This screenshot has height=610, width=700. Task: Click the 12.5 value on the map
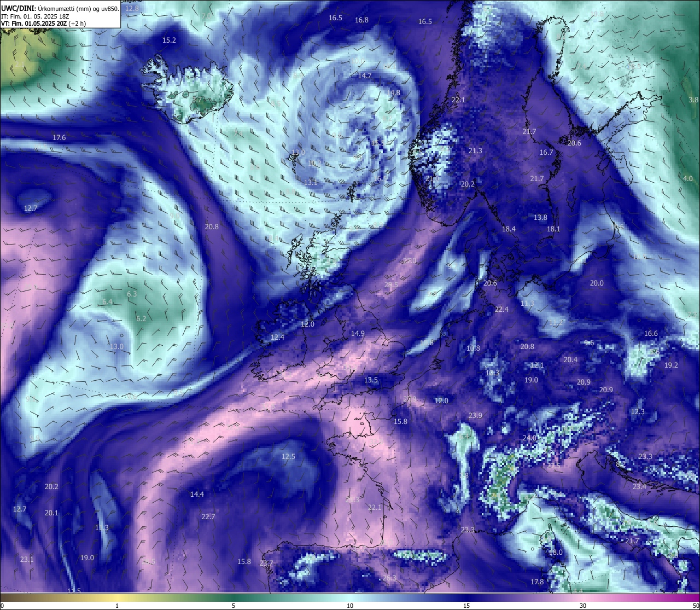pos(288,457)
